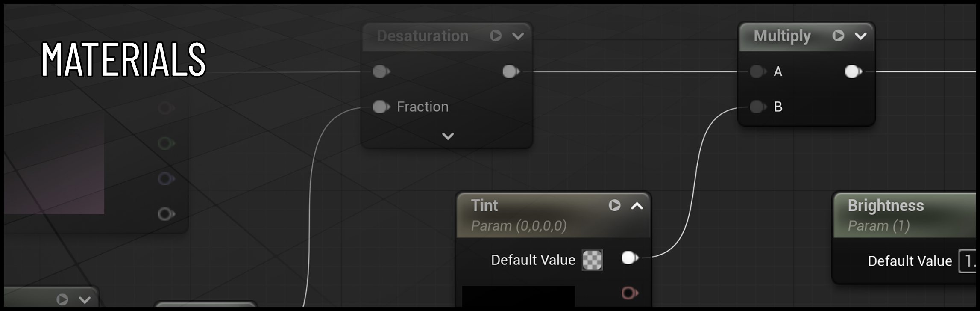Click the Desaturation node preview play icon

[x=496, y=36]
